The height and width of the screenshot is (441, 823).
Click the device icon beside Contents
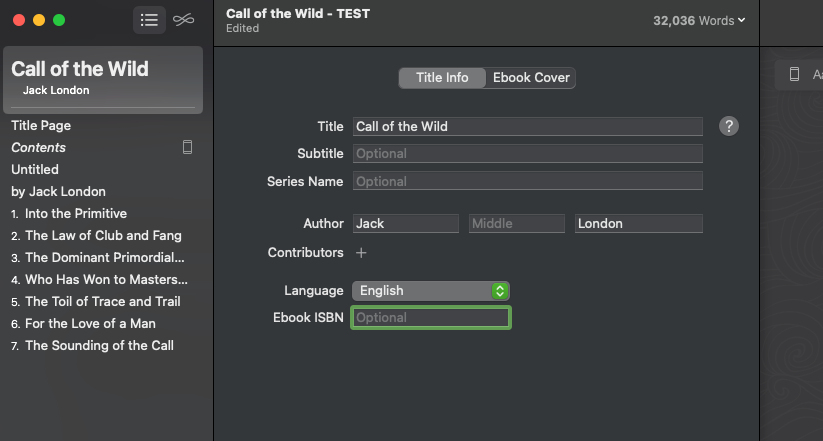pyautogui.click(x=187, y=147)
